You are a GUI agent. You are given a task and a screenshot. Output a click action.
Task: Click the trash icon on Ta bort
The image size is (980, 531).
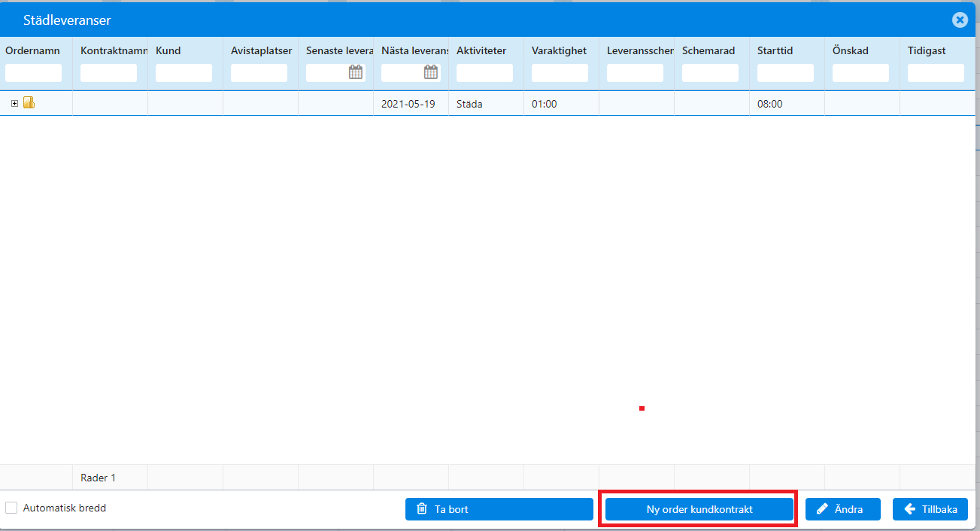[422, 509]
